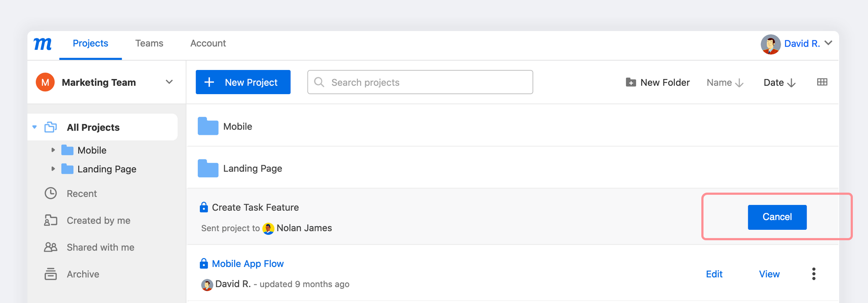Click the Moqups logo icon
868x303 pixels.
pyautogui.click(x=43, y=44)
